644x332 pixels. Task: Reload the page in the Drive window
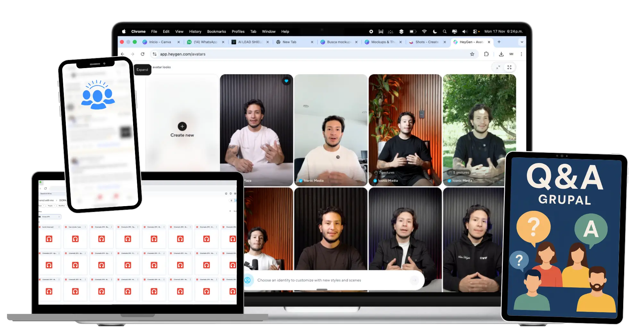(46, 188)
